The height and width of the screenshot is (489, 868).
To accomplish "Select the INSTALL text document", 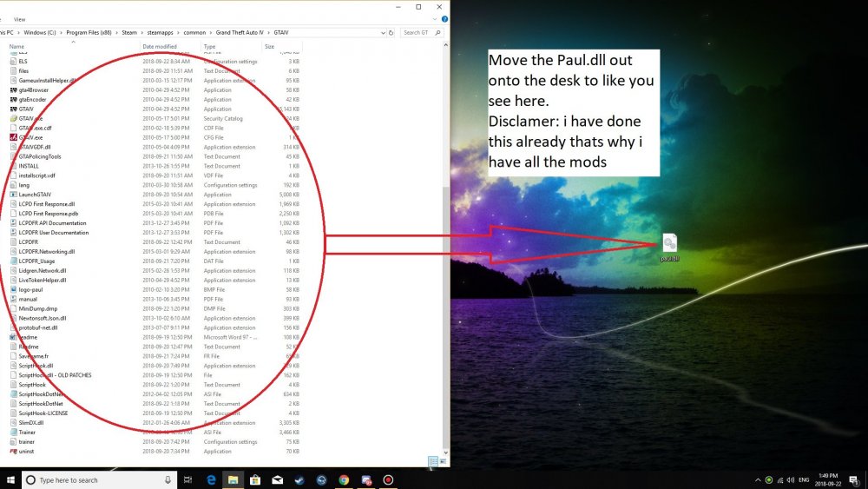I will pyautogui.click(x=29, y=166).
